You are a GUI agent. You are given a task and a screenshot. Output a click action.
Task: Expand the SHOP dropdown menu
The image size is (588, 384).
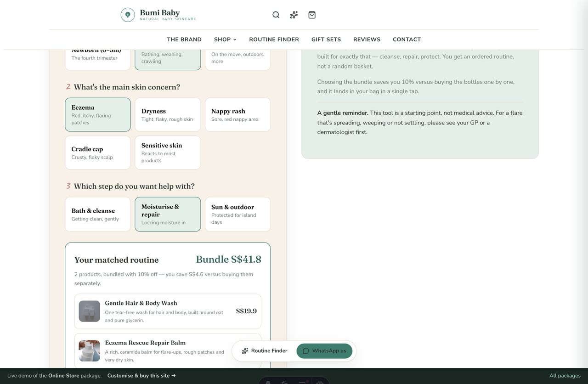[x=225, y=40]
